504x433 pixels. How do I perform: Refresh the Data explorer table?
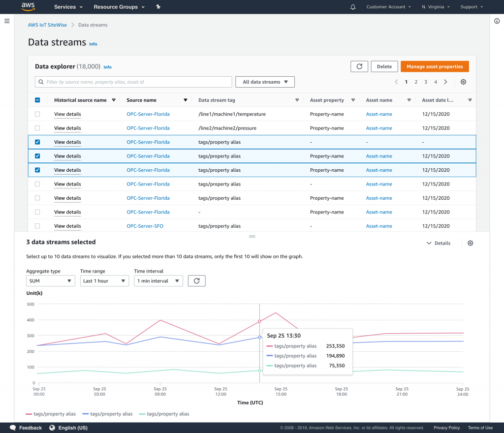point(359,66)
